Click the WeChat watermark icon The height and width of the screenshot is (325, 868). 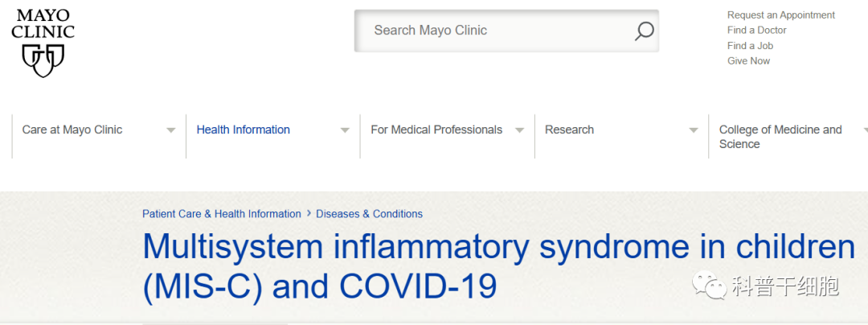pyautogui.click(x=710, y=285)
